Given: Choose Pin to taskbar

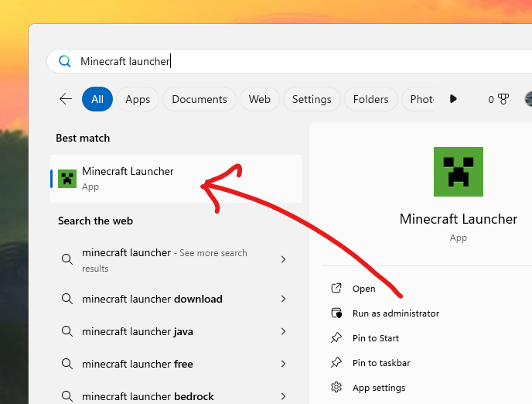Looking at the screenshot, I should (381, 363).
